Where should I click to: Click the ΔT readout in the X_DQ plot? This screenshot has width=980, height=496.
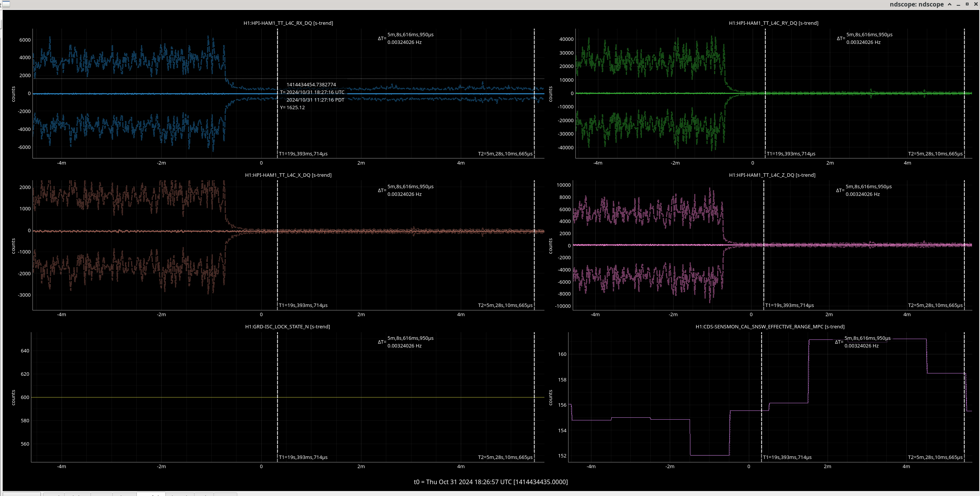click(x=406, y=190)
